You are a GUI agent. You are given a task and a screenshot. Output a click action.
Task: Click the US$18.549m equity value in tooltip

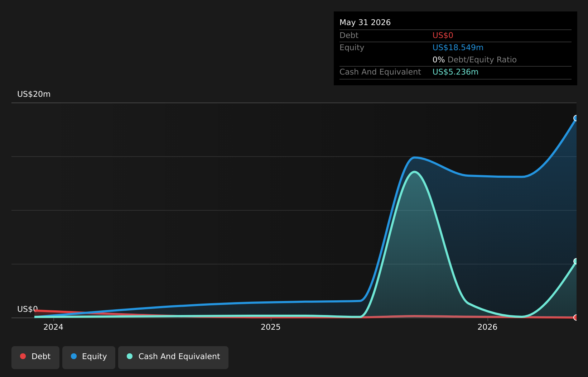coord(458,48)
